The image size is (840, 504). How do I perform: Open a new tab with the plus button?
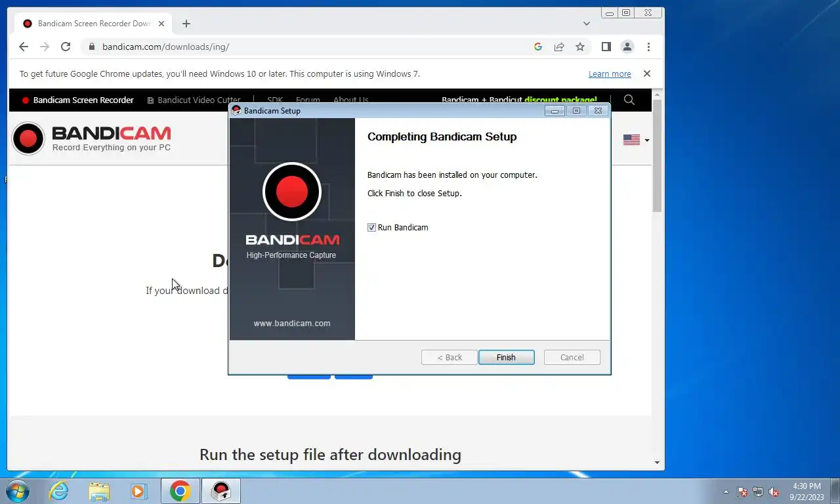pyautogui.click(x=186, y=24)
